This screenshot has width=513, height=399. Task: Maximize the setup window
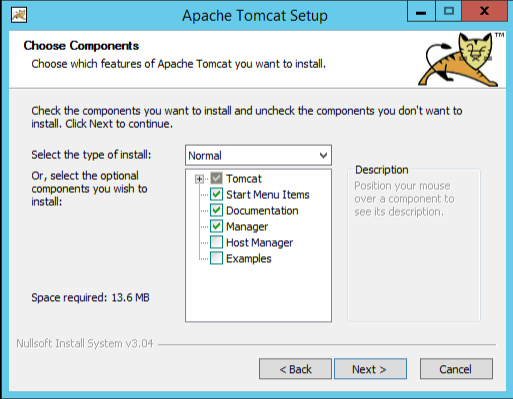tap(448, 12)
